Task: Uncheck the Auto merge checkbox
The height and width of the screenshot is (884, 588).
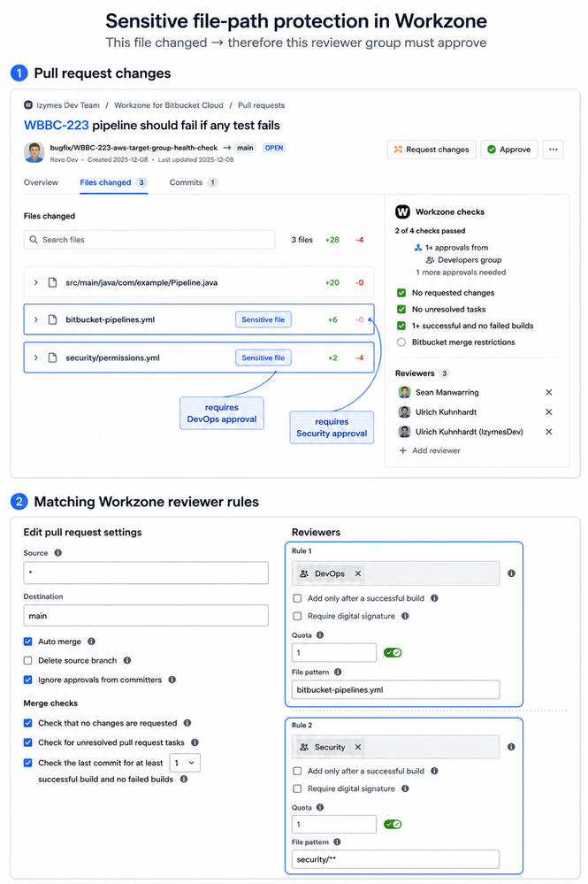Action: 27,642
